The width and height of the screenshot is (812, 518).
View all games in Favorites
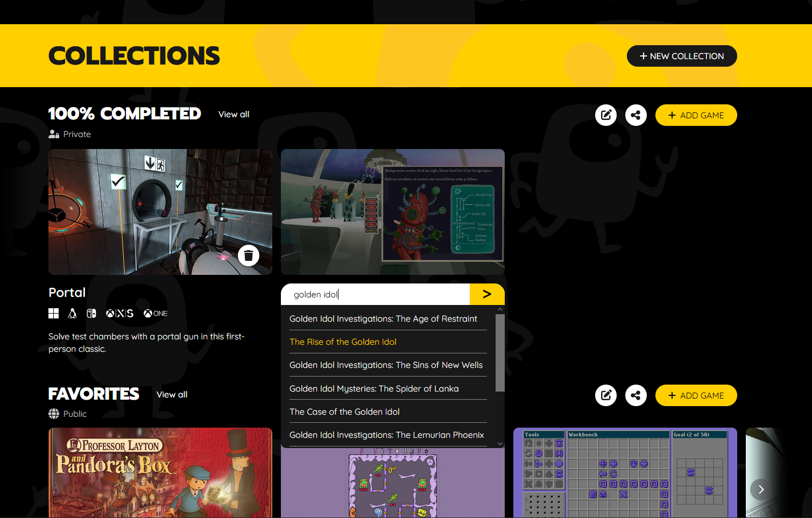pyautogui.click(x=172, y=395)
